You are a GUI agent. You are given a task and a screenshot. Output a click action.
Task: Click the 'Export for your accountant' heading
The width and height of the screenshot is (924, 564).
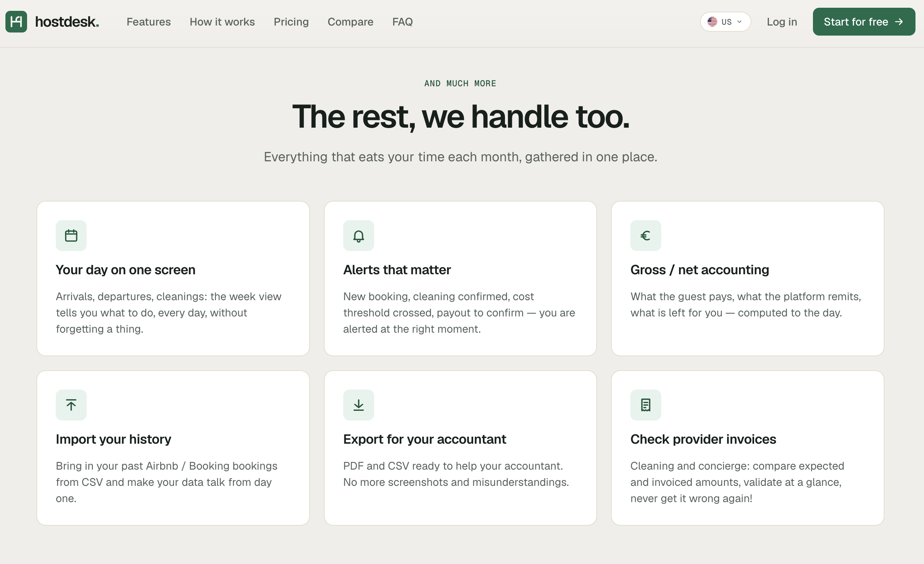424,439
